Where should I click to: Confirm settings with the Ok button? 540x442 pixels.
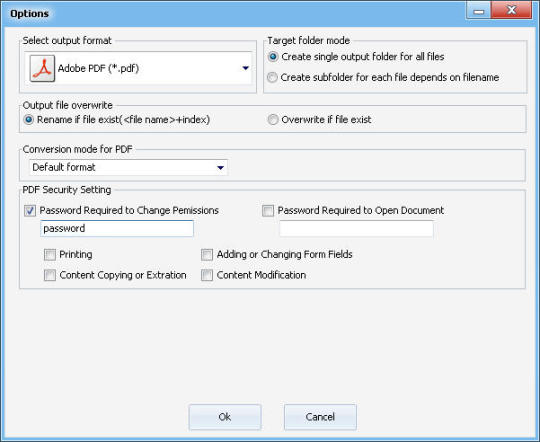point(225,417)
